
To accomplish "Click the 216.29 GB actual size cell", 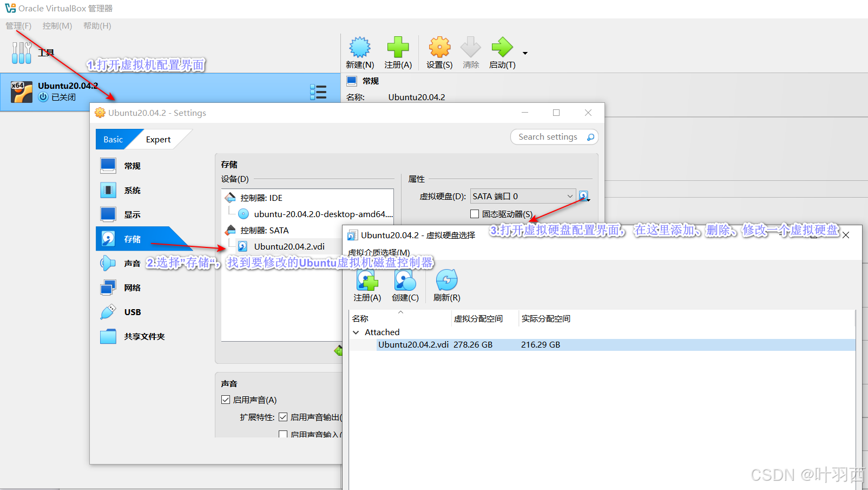I will coord(541,345).
